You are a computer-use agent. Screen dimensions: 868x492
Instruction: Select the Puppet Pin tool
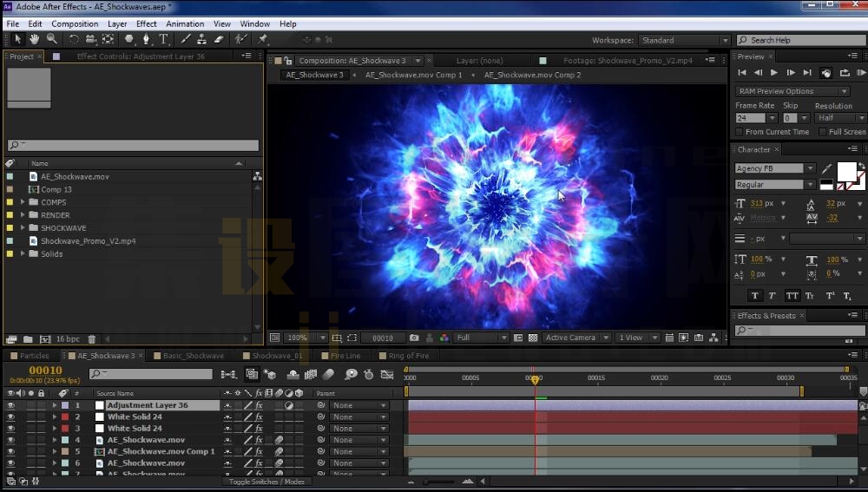(262, 39)
